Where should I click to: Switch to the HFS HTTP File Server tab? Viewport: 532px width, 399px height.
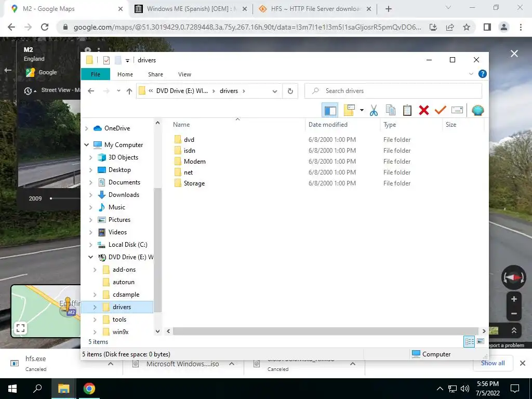pos(314,9)
